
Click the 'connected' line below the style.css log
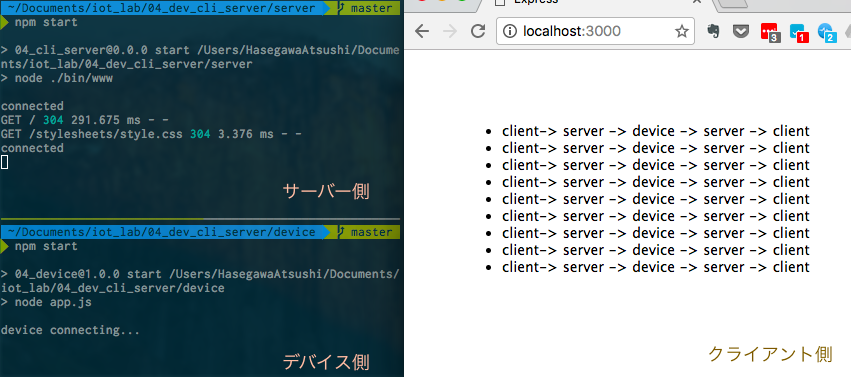point(32,148)
